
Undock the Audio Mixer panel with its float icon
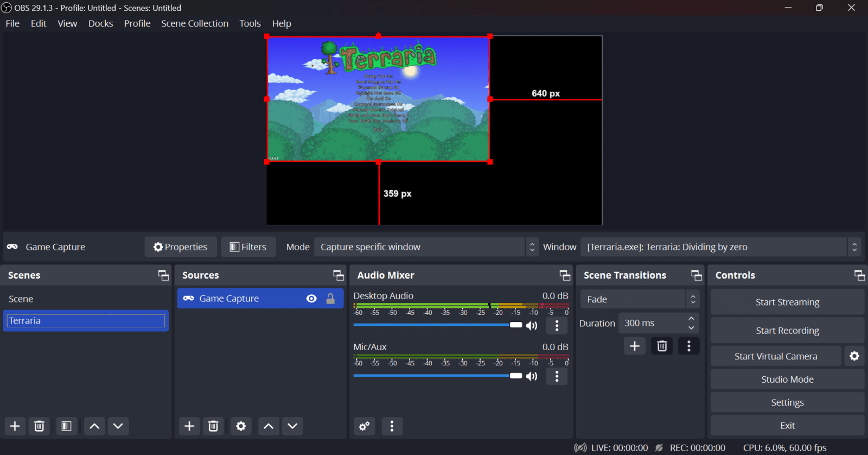tap(565, 275)
